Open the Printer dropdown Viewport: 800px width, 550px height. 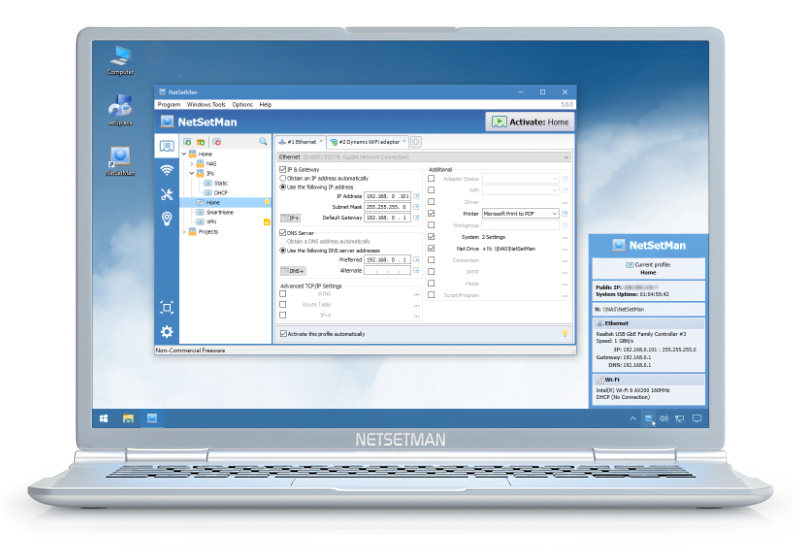click(520, 214)
